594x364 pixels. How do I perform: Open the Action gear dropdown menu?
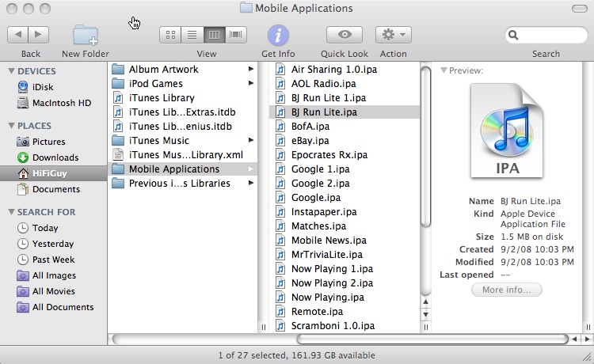pyautogui.click(x=393, y=35)
